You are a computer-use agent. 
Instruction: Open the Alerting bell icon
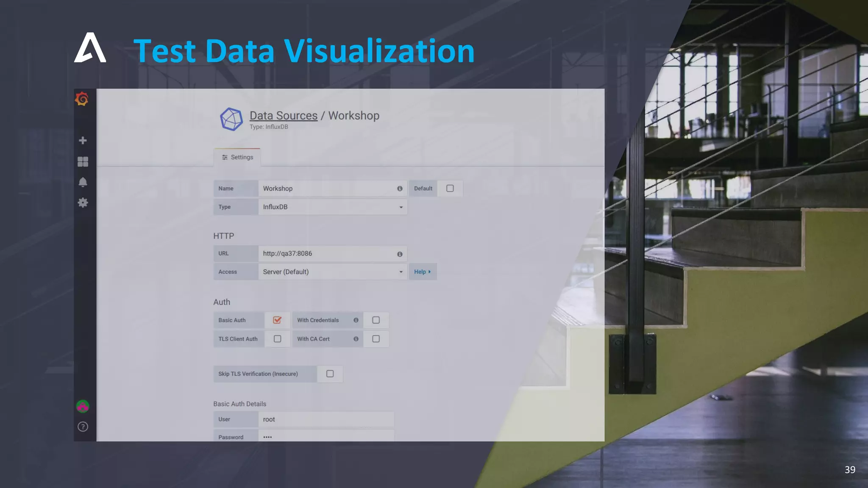click(x=83, y=182)
